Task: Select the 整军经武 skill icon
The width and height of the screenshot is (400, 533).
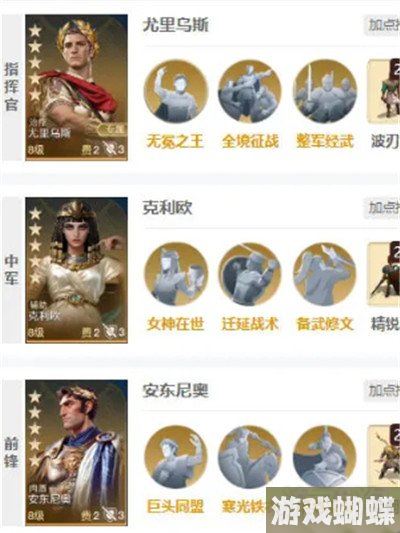Action: pyautogui.click(x=325, y=91)
